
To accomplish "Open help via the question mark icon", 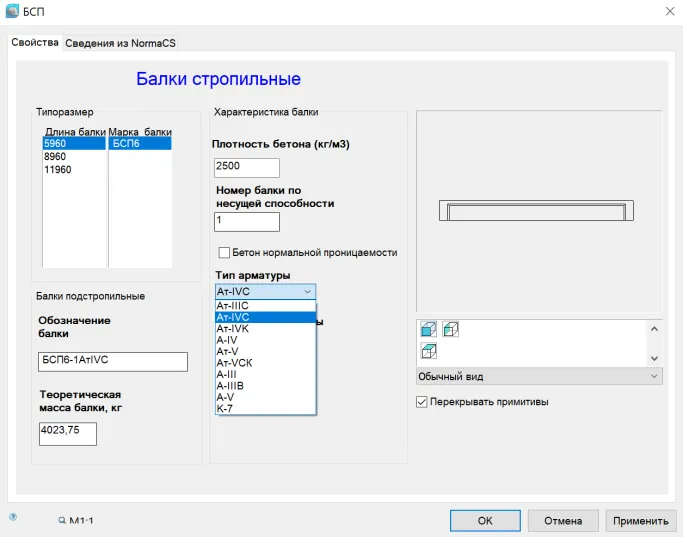I will (13, 517).
